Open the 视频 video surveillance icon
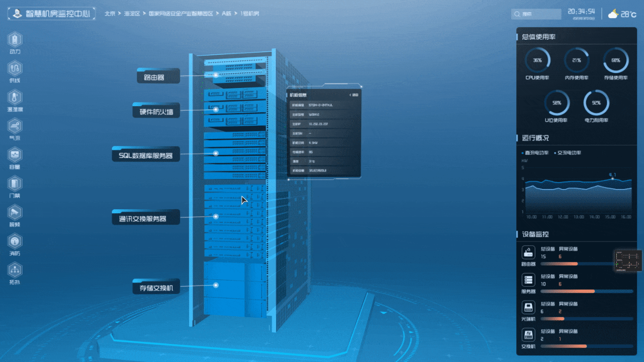Screen dimensions: 644x362 (x=15, y=211)
